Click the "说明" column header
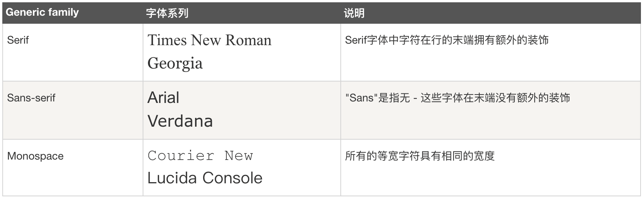 coord(354,13)
